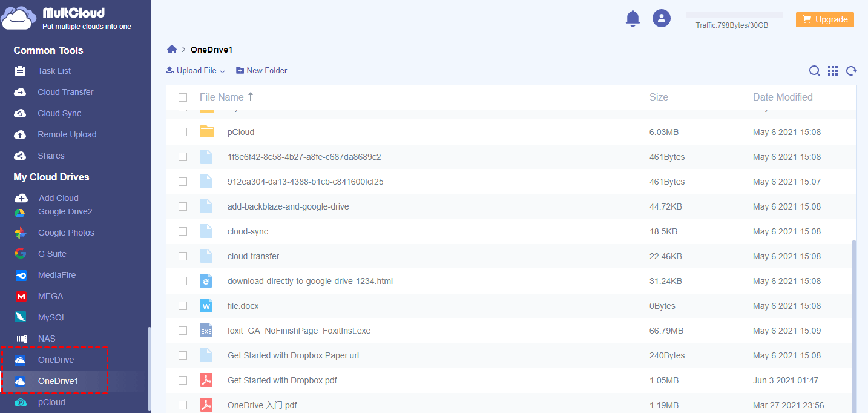Click the Google Photos pinwheel icon
Image resolution: width=868 pixels, height=413 pixels.
tap(21, 233)
